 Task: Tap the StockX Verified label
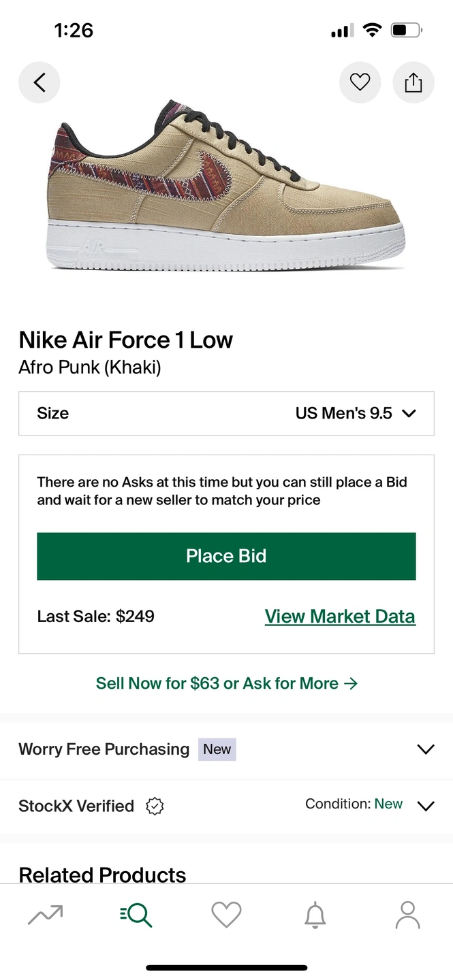(76, 806)
